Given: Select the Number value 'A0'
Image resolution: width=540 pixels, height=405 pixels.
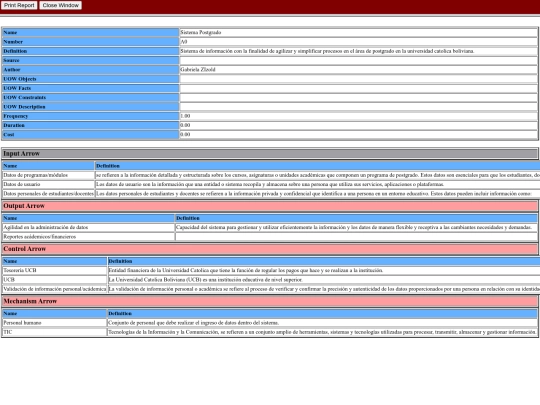Looking at the screenshot, I should 184,42.
